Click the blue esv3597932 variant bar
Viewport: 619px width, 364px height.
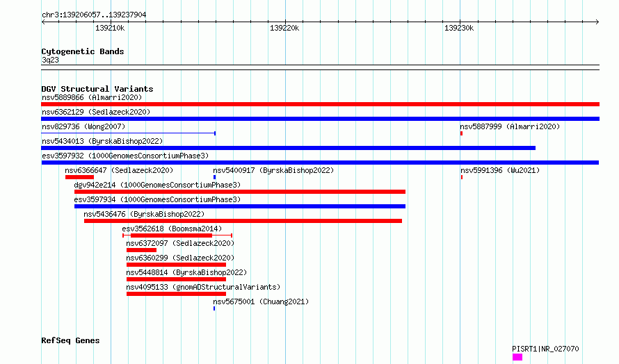click(x=320, y=163)
